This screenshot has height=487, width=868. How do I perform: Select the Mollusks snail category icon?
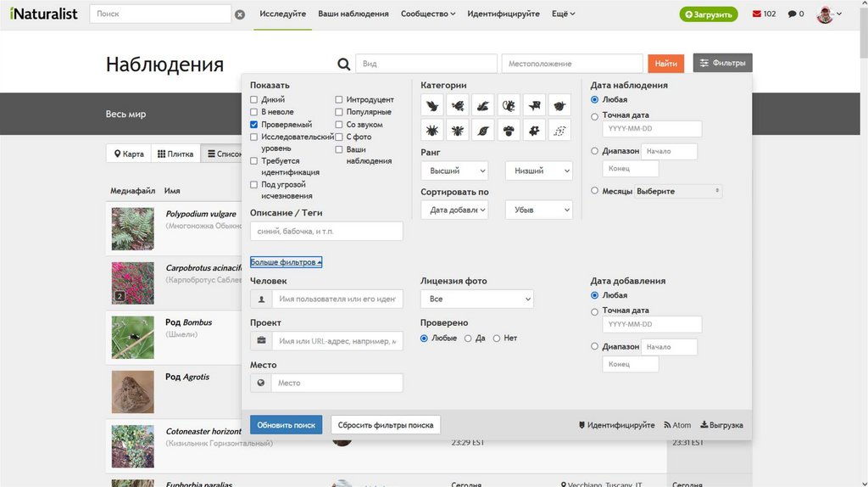pos(559,105)
